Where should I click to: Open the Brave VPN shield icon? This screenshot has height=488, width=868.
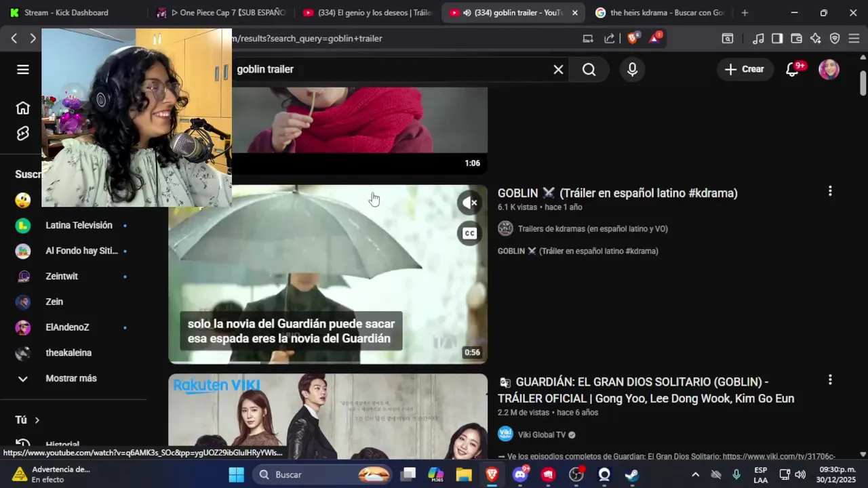(835, 39)
